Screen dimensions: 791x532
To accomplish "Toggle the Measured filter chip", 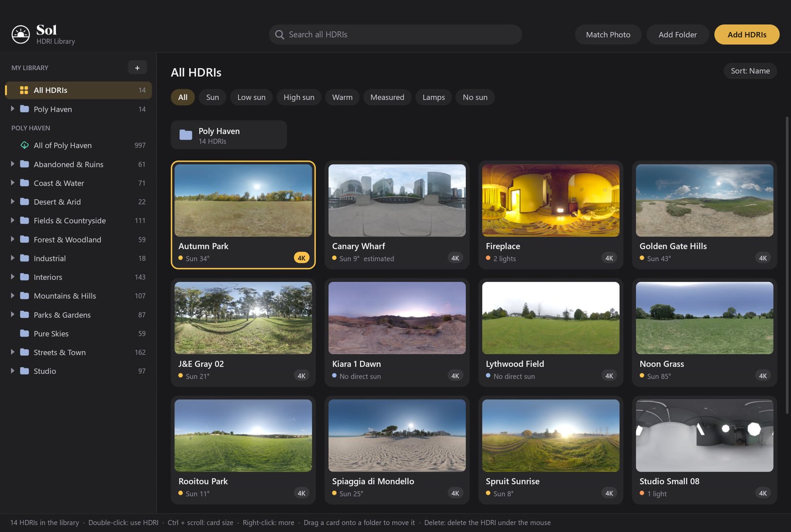I will coord(387,97).
